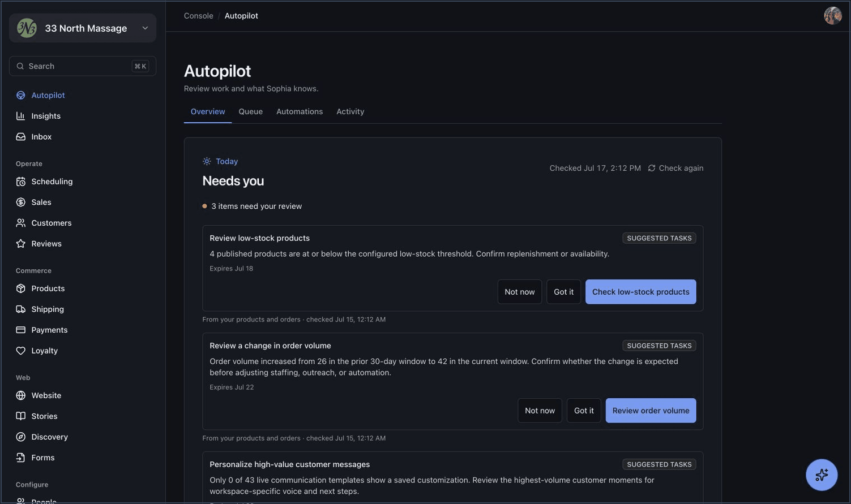Open the Inbox sidebar item
This screenshot has height=504, width=851.
[83, 137]
